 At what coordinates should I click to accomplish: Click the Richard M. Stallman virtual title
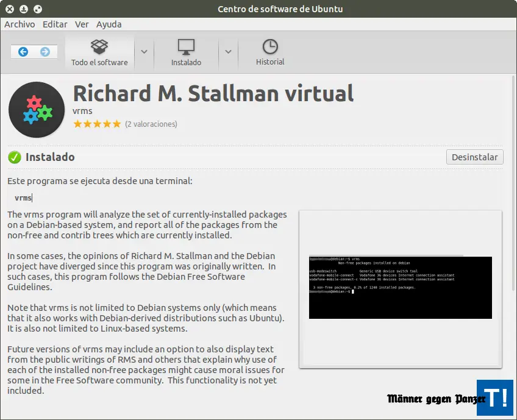pyautogui.click(x=213, y=93)
